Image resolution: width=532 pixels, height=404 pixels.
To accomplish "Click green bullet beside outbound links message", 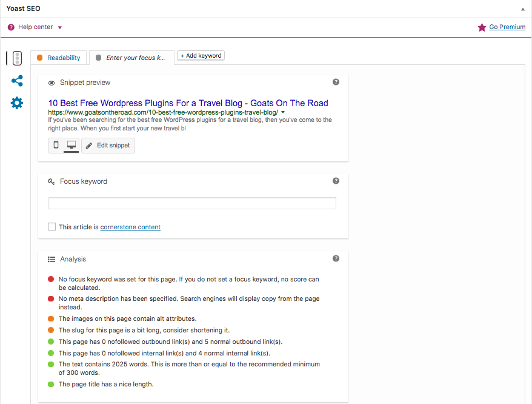I will coord(51,342).
